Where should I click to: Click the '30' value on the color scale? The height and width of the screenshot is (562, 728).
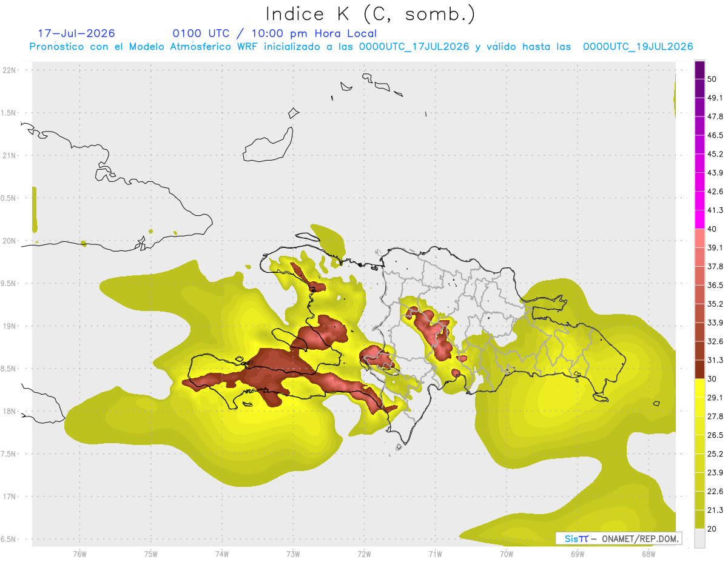tap(713, 379)
